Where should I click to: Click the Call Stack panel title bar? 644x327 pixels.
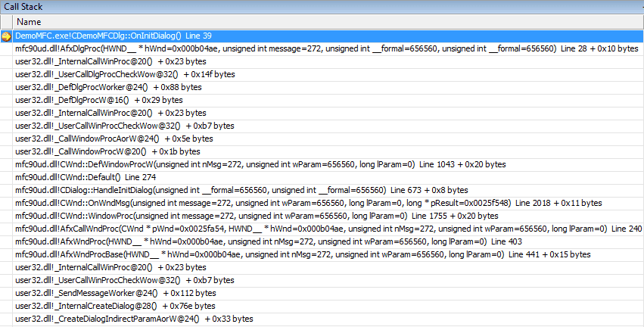pos(322,7)
